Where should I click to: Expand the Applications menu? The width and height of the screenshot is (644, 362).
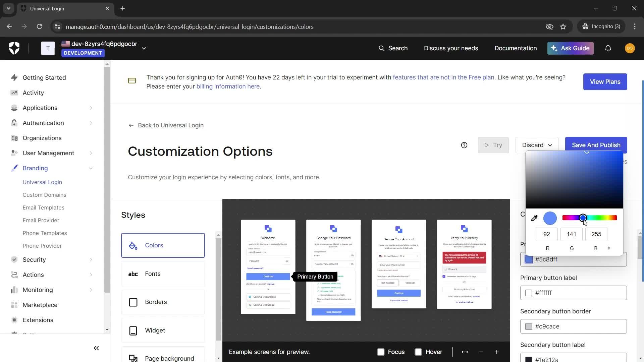click(91, 108)
